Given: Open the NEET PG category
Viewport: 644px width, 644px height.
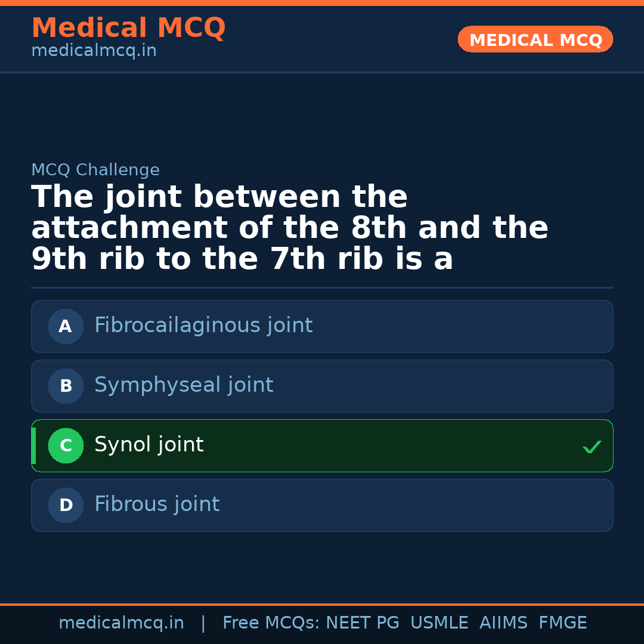Looking at the screenshot, I should [x=362, y=622].
